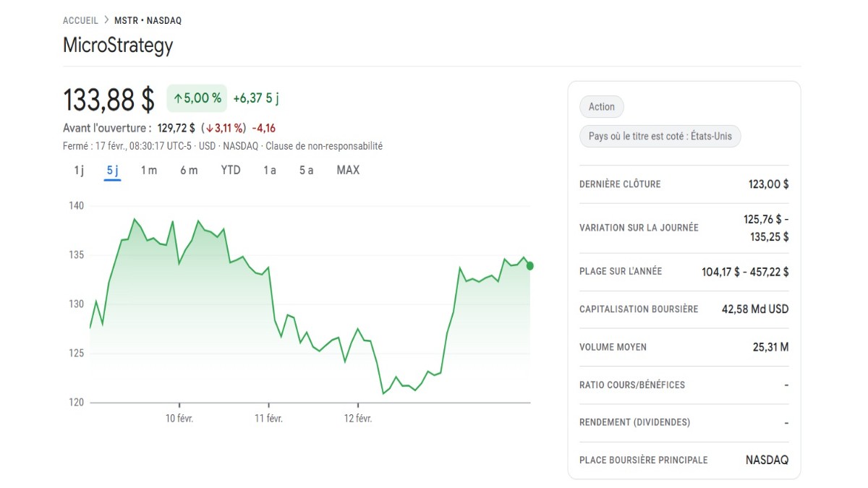The width and height of the screenshot is (868, 488).
Task: Click the latest price point on the chart
Action: pos(529,265)
